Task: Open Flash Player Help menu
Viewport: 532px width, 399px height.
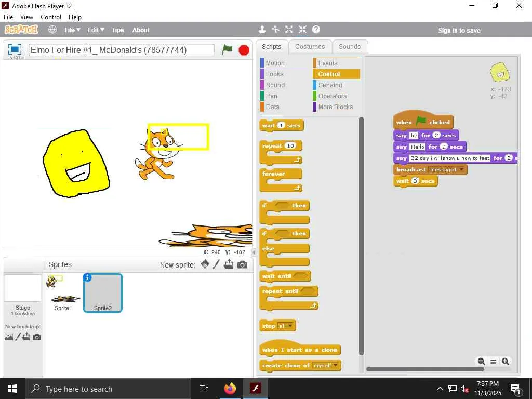Action: coord(75,17)
